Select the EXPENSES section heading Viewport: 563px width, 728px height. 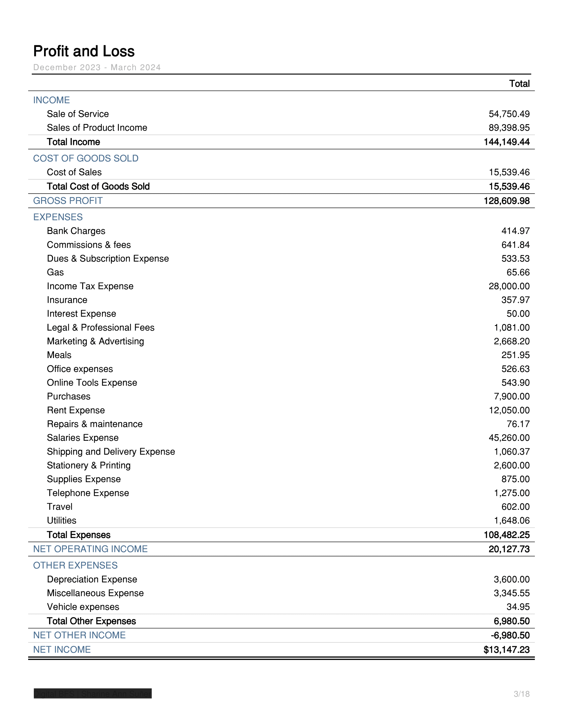click(58, 217)
